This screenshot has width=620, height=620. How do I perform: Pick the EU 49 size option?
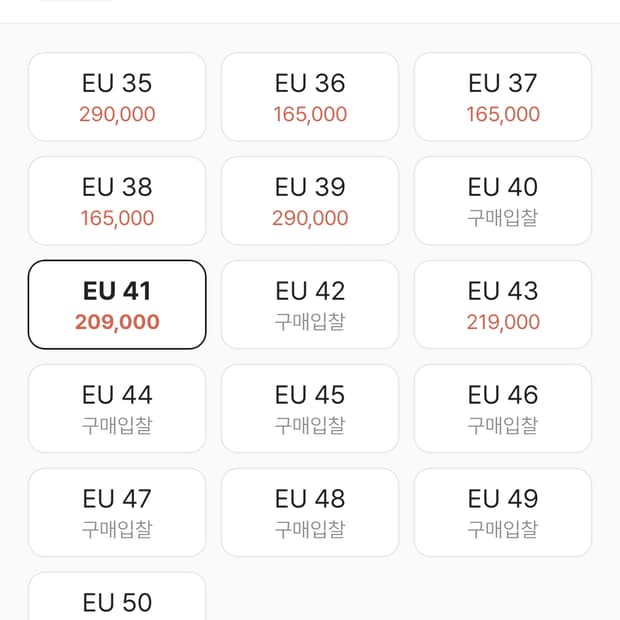coord(503,513)
